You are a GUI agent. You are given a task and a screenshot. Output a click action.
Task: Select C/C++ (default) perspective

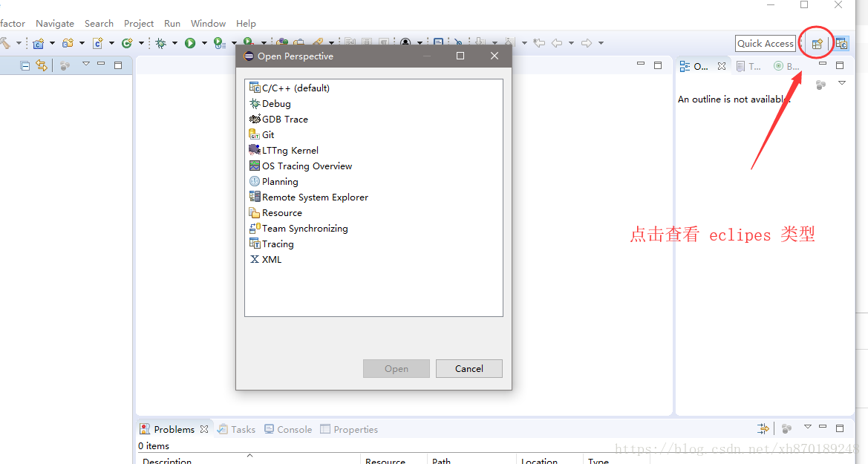290,88
